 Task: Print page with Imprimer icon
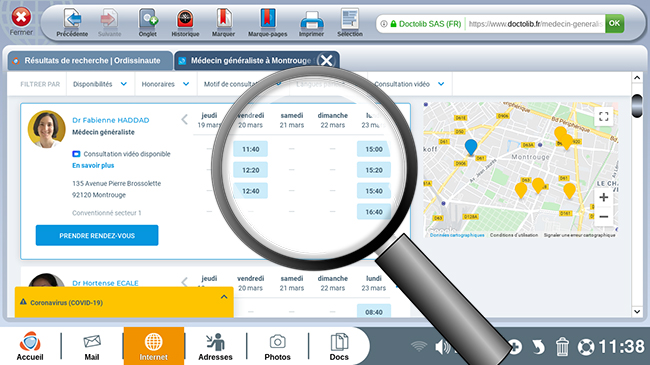point(311,20)
